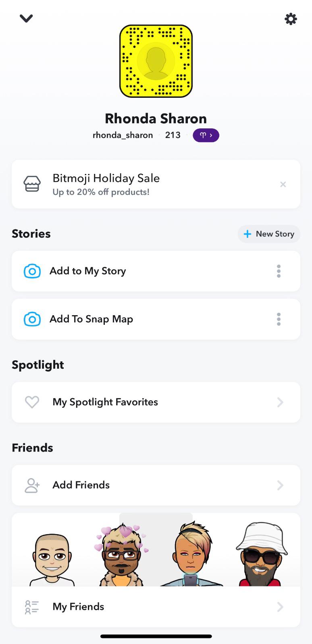Create a New Story
Viewport: 312px width, 644px height.
(x=269, y=234)
